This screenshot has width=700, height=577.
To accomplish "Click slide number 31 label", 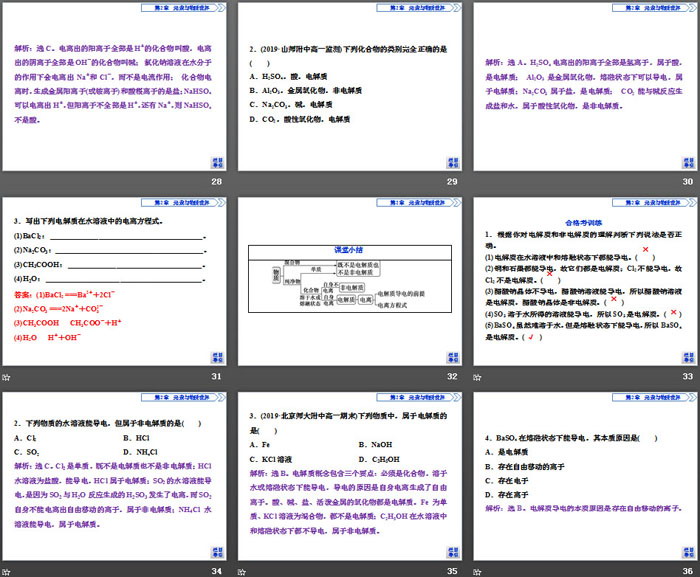I will [217, 376].
